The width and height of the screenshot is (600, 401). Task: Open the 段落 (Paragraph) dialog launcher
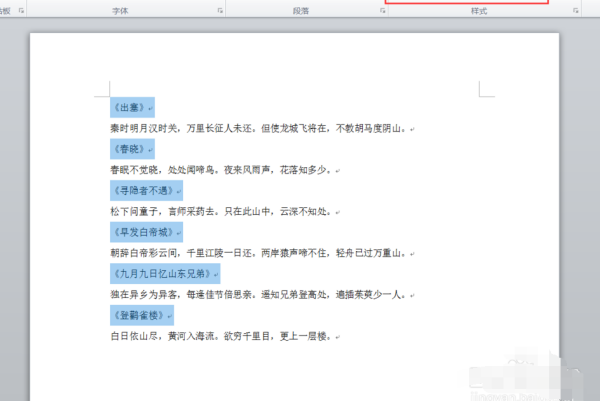tap(385, 10)
